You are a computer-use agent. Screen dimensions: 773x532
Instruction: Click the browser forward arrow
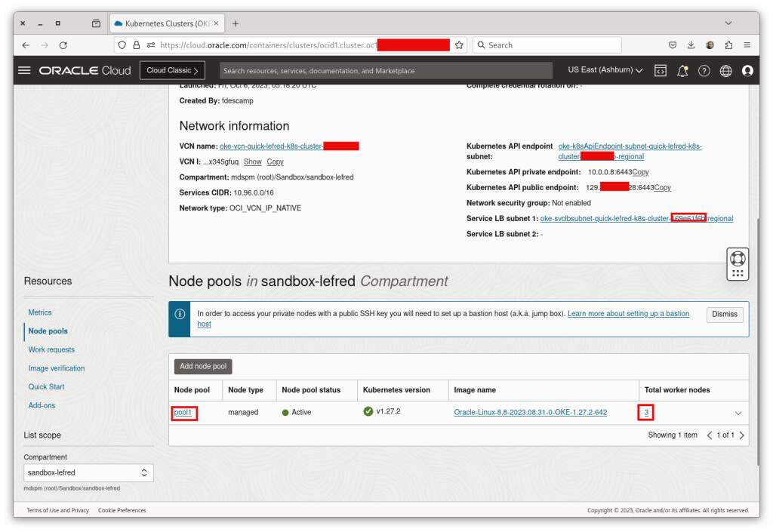(45, 45)
